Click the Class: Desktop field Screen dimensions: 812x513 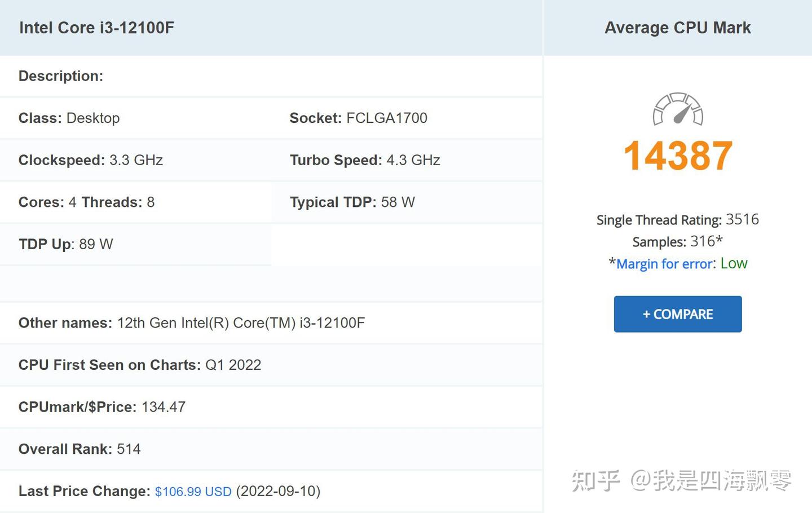point(69,118)
